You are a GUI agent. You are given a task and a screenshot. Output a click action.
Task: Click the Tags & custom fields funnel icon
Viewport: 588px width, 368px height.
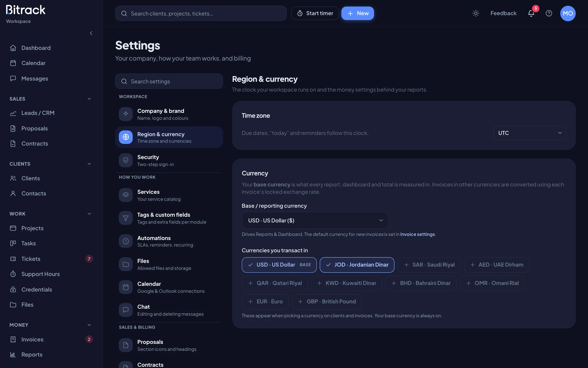[126, 218]
